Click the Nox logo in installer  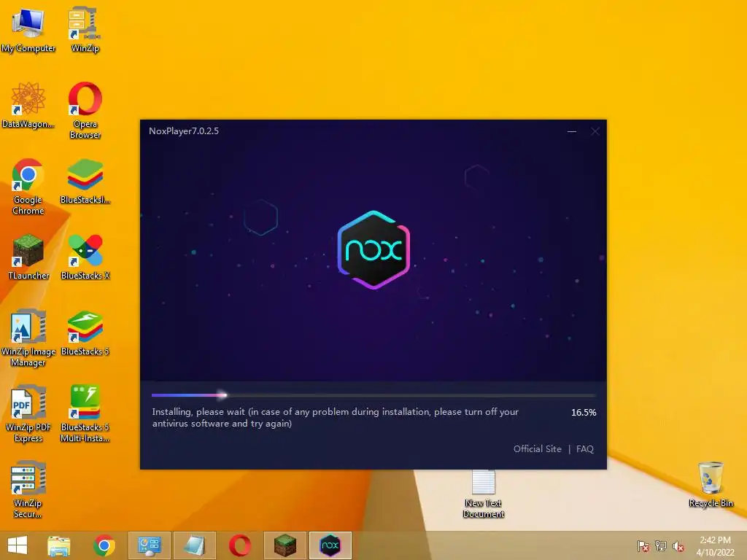[373, 249]
